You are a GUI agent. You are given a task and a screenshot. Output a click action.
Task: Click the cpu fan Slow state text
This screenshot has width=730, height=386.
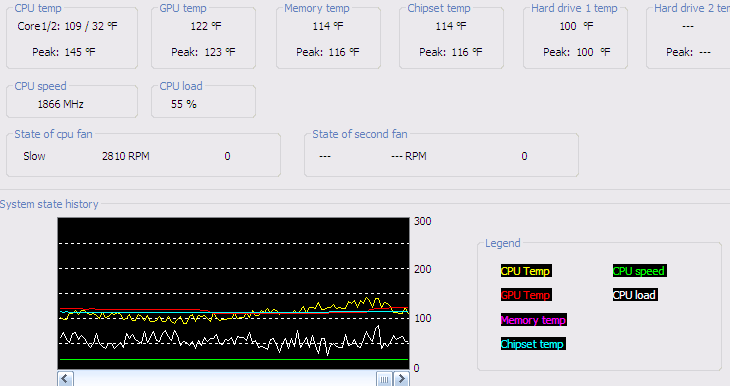(34, 156)
